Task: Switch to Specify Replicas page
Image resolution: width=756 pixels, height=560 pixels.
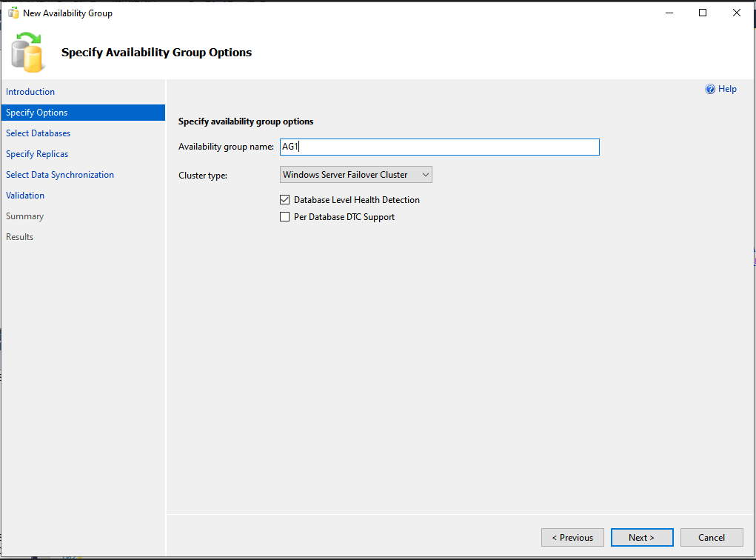Action: coord(37,154)
